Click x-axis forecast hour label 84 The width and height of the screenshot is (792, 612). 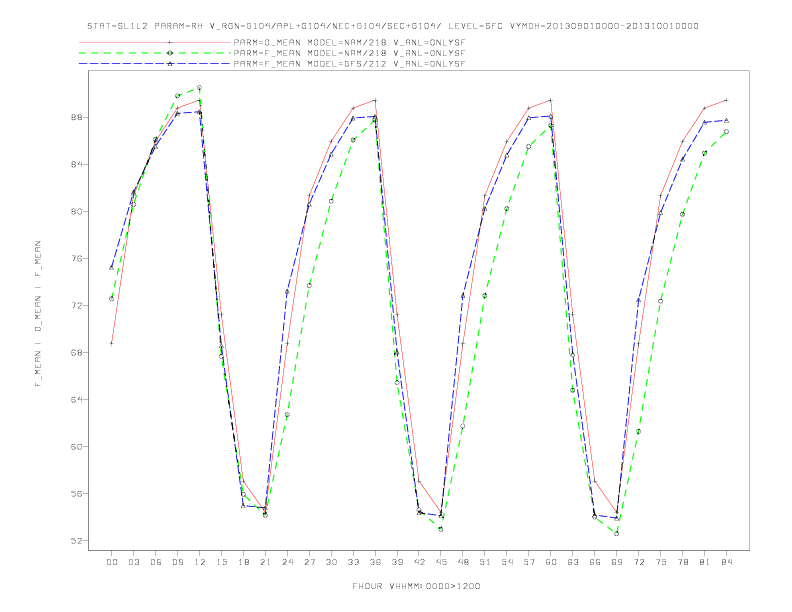click(x=727, y=562)
